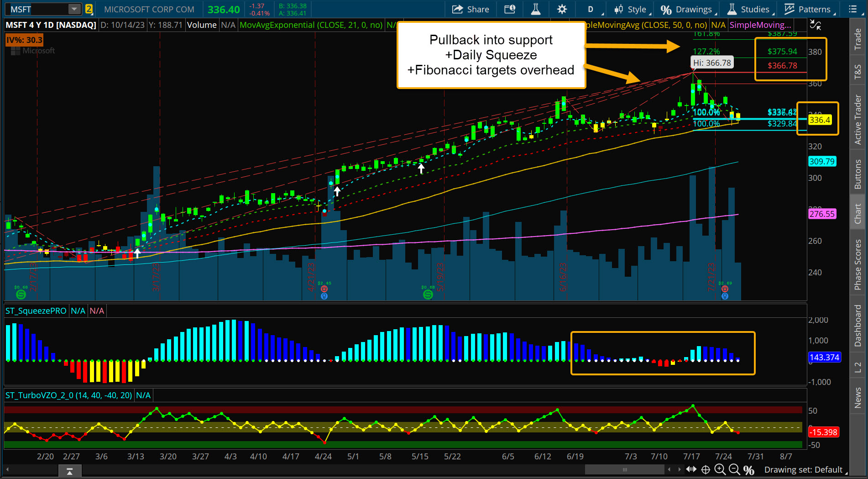Click the ST_SqueezePRO study label
Viewport: 868px width, 479px height.
[x=35, y=311]
